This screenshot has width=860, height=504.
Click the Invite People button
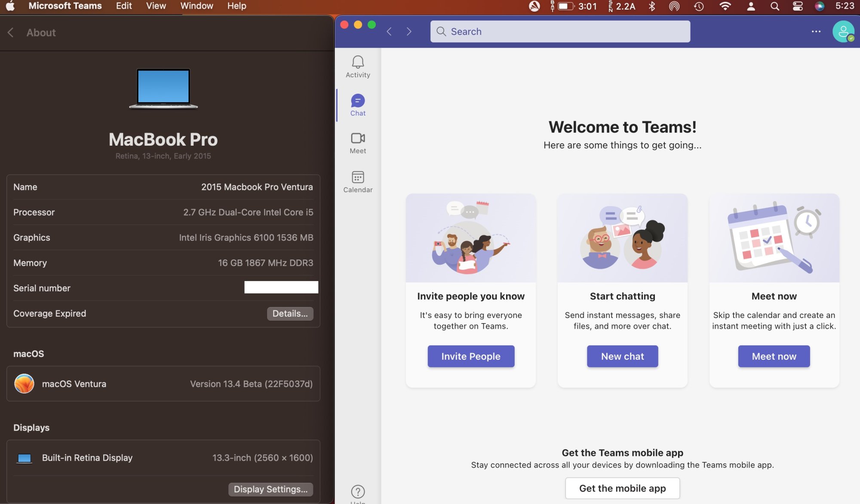tap(471, 356)
